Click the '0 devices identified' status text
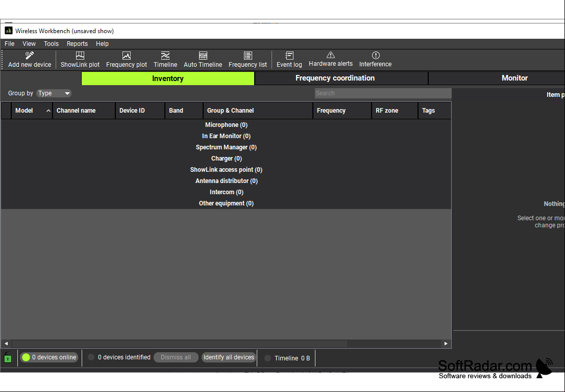 125,357
